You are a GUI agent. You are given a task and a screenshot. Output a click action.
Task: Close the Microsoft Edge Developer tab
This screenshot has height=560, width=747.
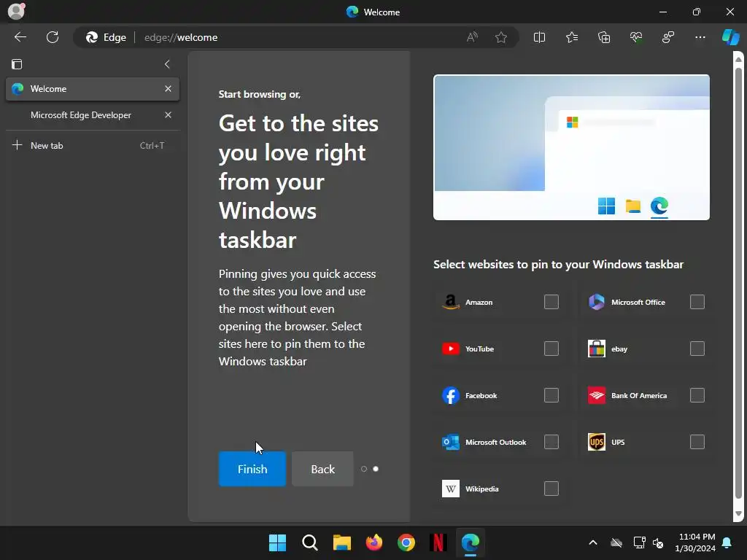pyautogui.click(x=168, y=114)
